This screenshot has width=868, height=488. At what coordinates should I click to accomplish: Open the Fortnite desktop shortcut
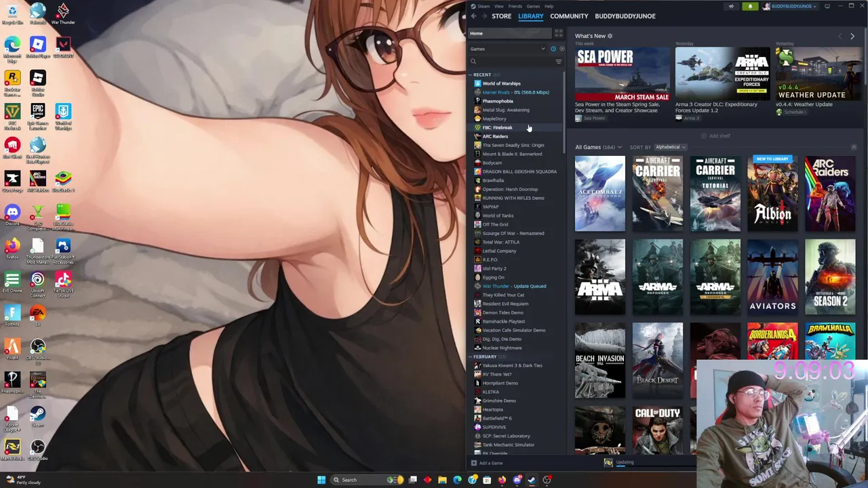(12, 316)
